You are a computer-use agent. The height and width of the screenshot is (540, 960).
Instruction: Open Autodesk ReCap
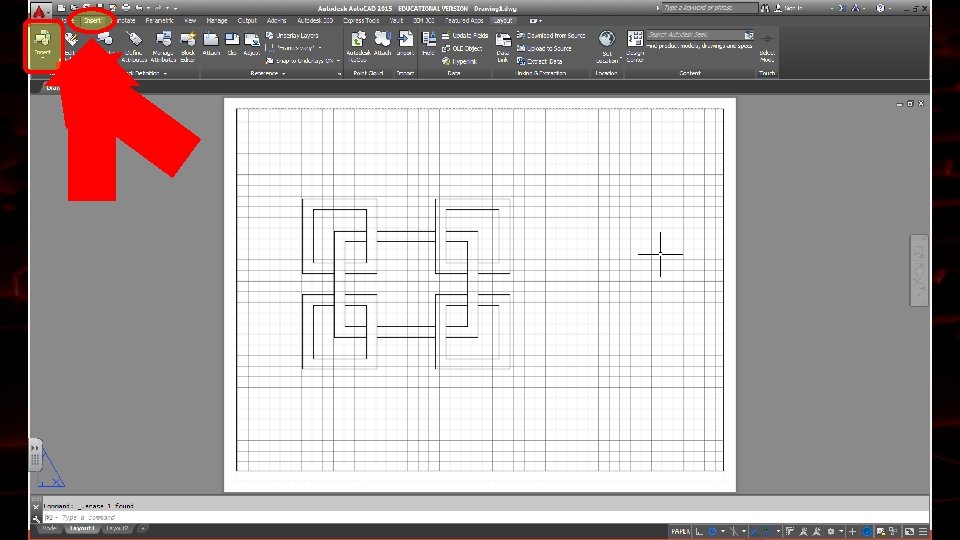click(x=358, y=47)
